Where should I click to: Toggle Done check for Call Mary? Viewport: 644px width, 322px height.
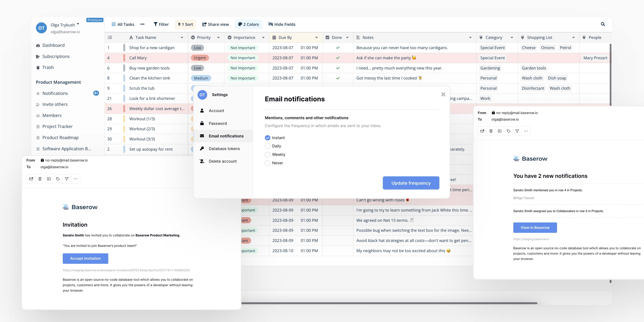[x=338, y=58]
